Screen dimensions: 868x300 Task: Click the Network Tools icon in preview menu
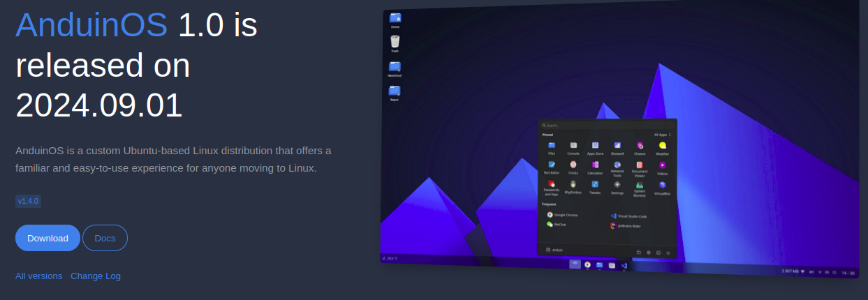(x=617, y=165)
